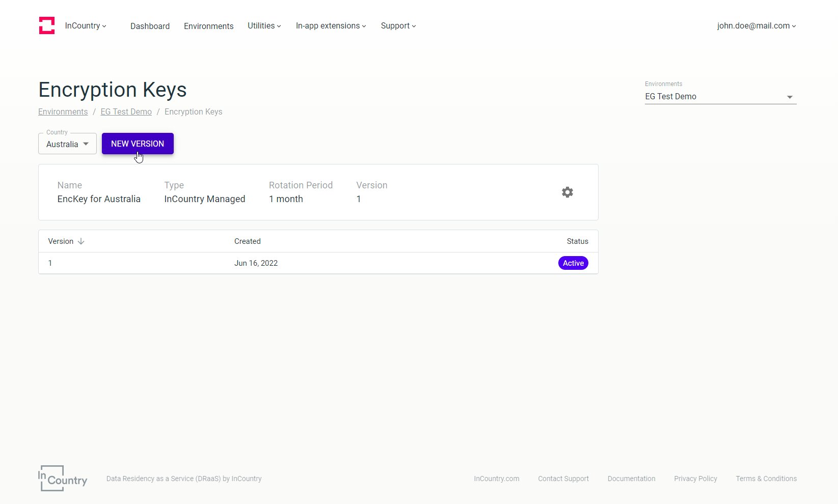This screenshot has width=838, height=504.
Task: Expand the Utilities menu
Action: (264, 25)
